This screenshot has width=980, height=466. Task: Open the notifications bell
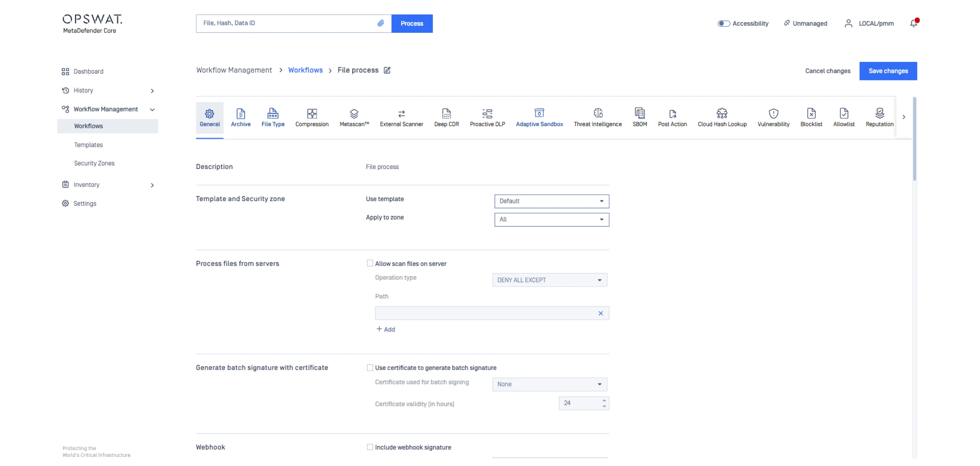[914, 24]
